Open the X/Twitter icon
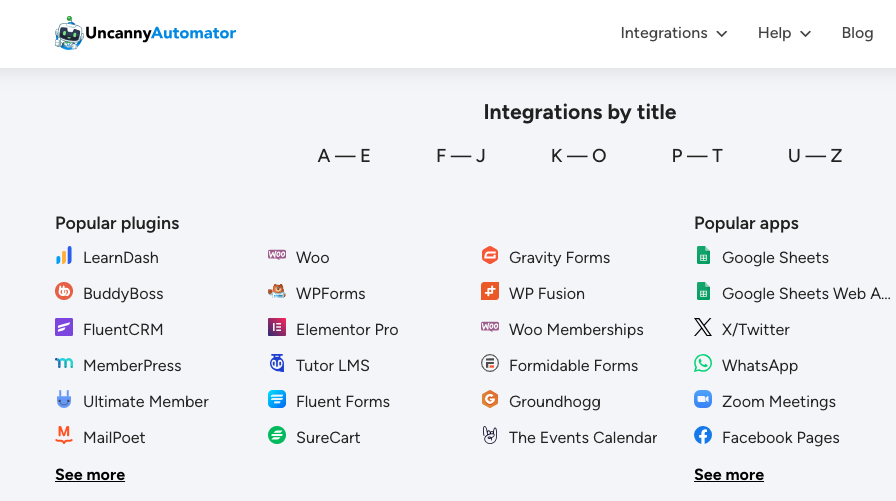896x501 pixels. 703,327
